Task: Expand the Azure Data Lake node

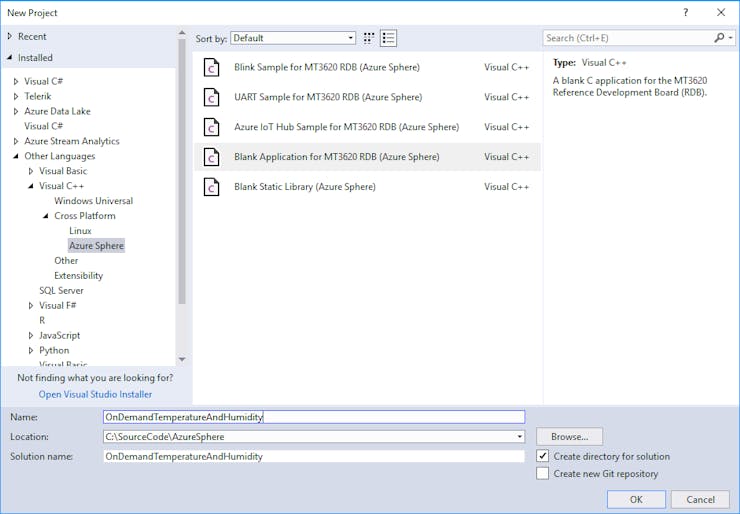Action: point(16,111)
